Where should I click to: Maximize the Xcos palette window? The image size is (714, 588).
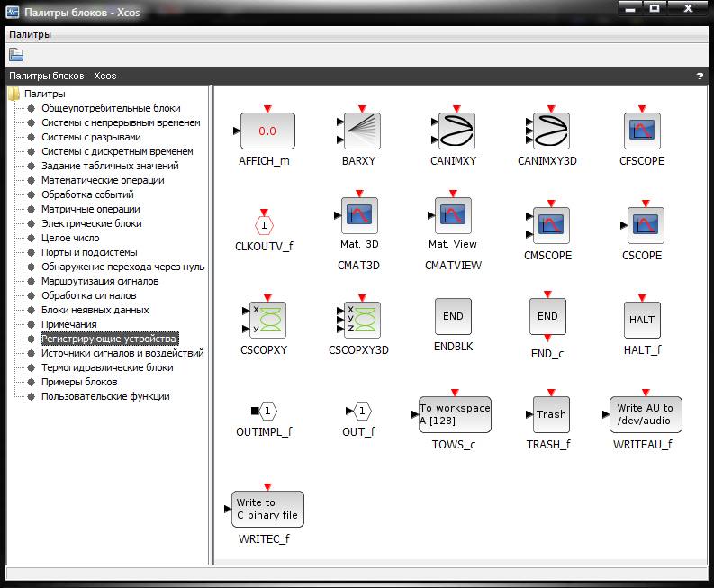coord(655,9)
